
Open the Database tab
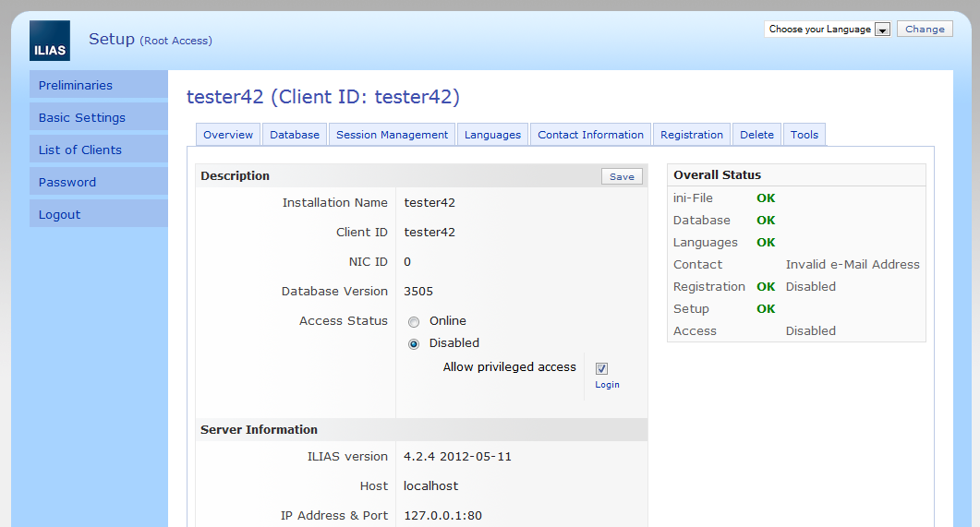[x=295, y=135]
